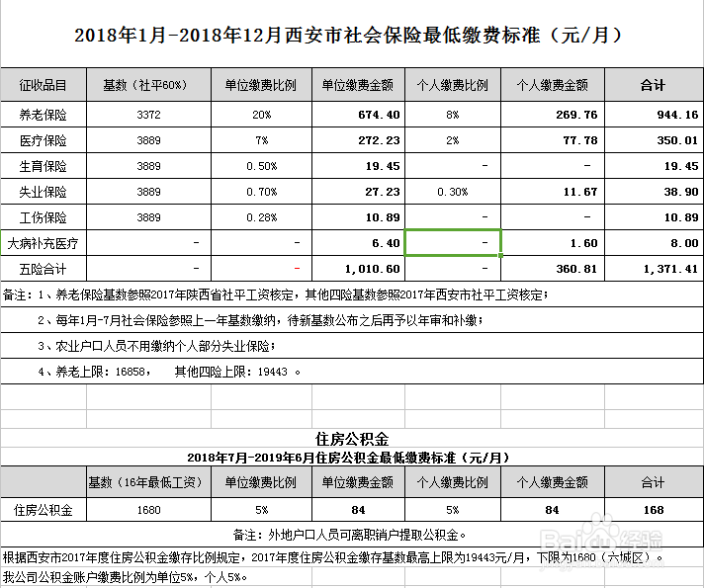Select the 7% ratio cell in 医疗保险 row
This screenshot has width=704, height=588.
(261, 140)
